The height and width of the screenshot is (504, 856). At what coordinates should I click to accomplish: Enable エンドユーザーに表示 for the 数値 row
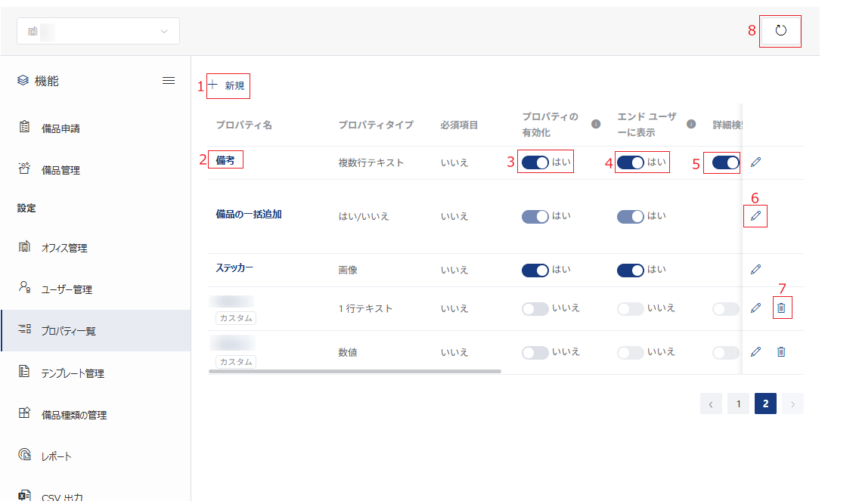click(631, 352)
